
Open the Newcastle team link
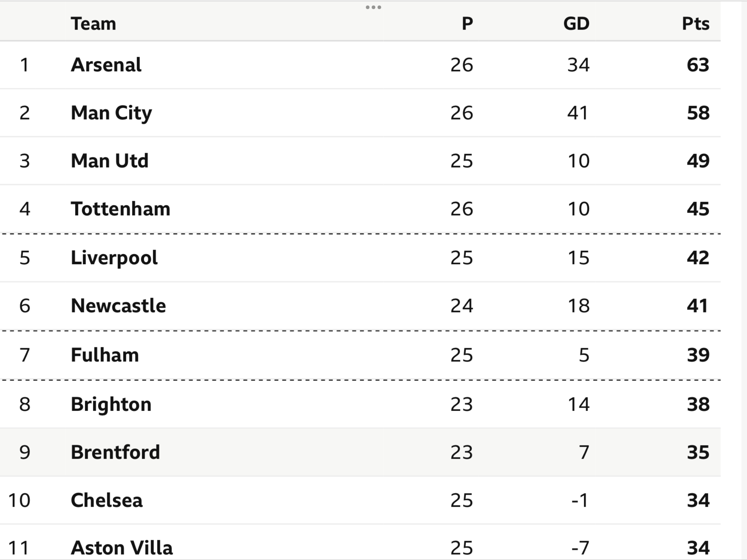(118, 306)
